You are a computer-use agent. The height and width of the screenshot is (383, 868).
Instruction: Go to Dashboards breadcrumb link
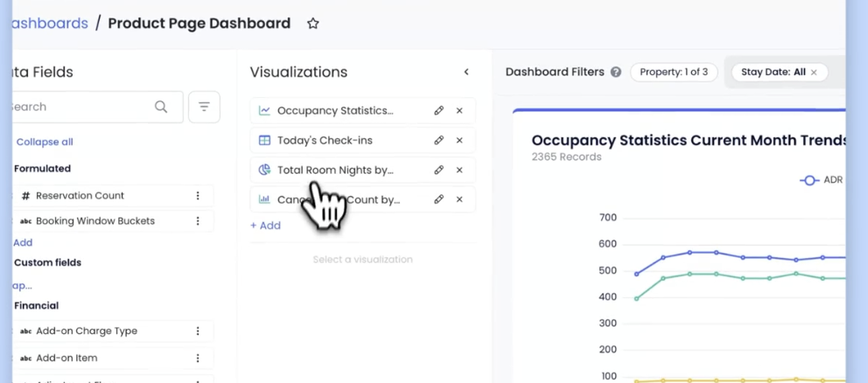[x=50, y=24]
